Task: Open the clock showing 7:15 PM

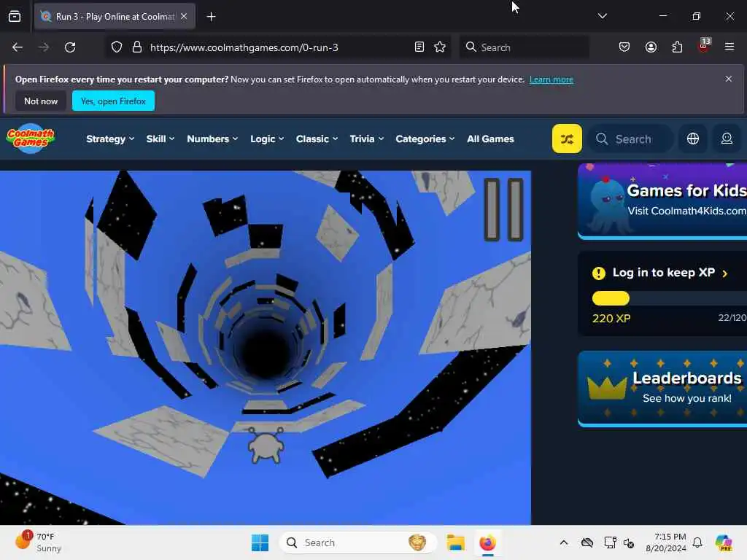Action: pos(666,542)
